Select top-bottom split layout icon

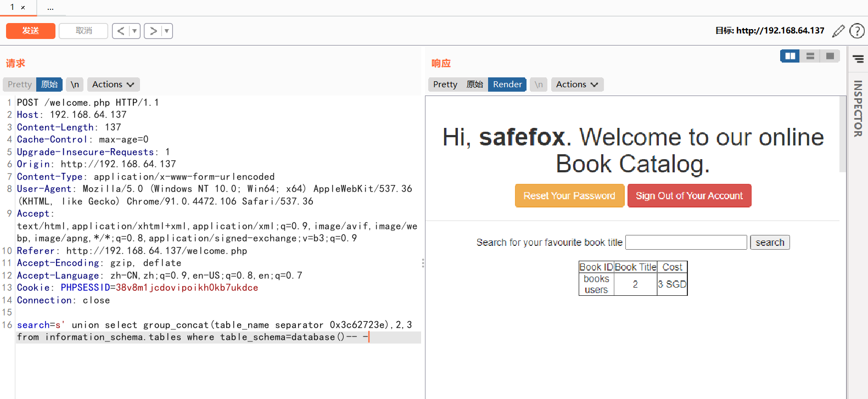pyautogui.click(x=810, y=56)
